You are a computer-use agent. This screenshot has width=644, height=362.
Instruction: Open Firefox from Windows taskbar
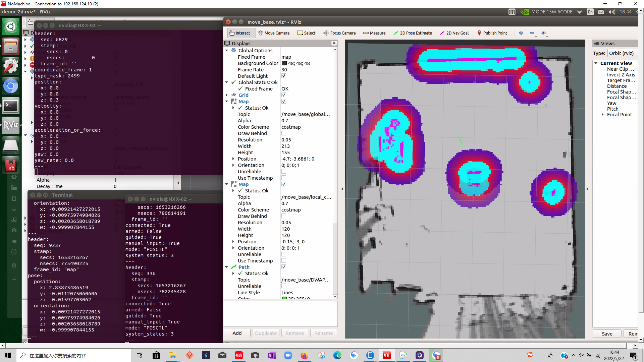[x=304, y=355]
